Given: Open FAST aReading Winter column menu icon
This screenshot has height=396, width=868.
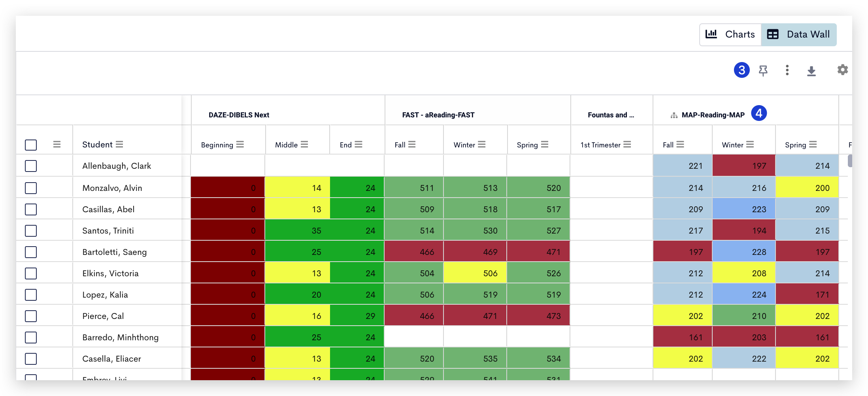Looking at the screenshot, I should click(x=481, y=144).
